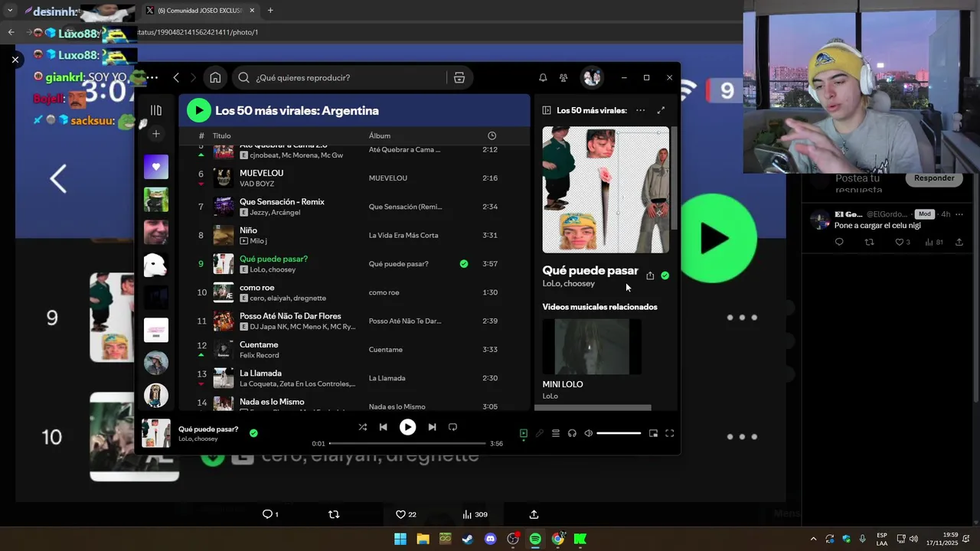Hide the Now Playing view panel icon
The width and height of the screenshot is (980, 551).
(547, 110)
